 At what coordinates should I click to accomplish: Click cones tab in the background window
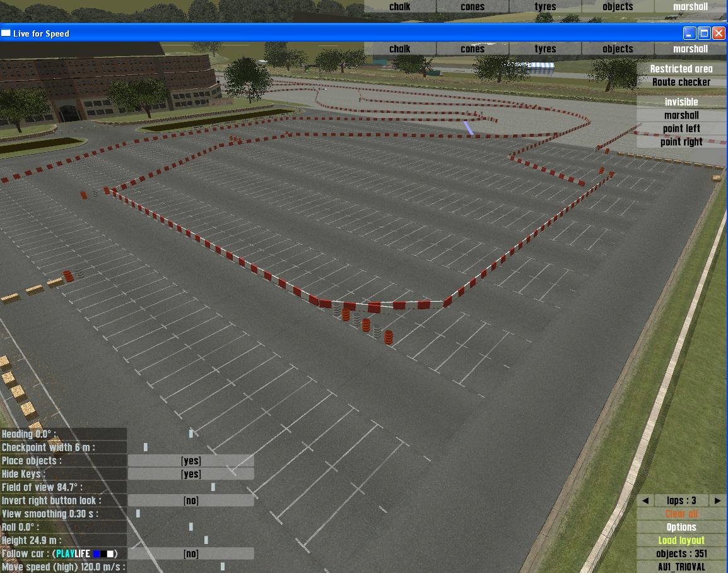tap(472, 6)
